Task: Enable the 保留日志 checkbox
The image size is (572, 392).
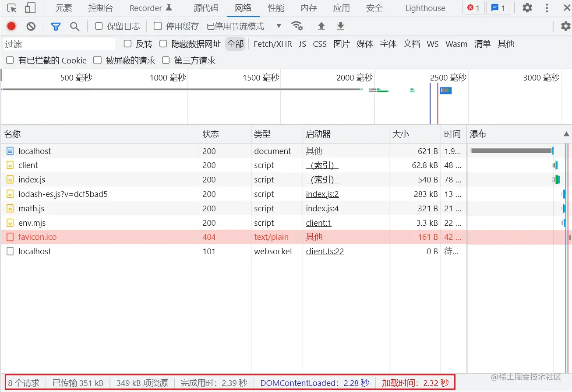Action: tap(99, 26)
